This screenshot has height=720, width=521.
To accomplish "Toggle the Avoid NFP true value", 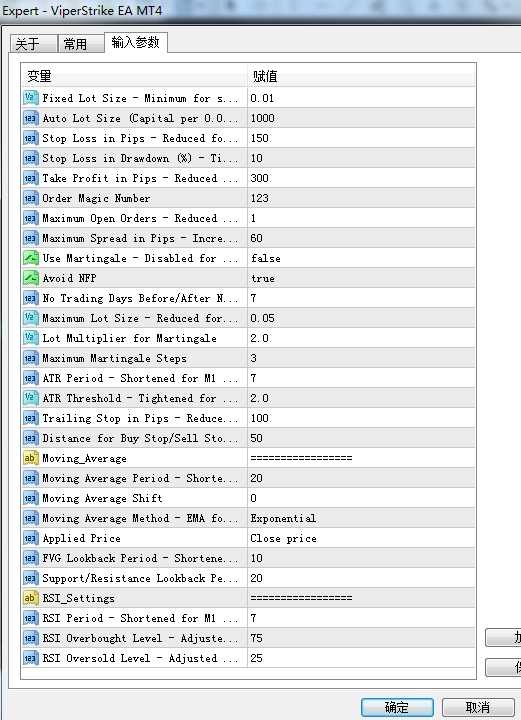I will [361, 278].
